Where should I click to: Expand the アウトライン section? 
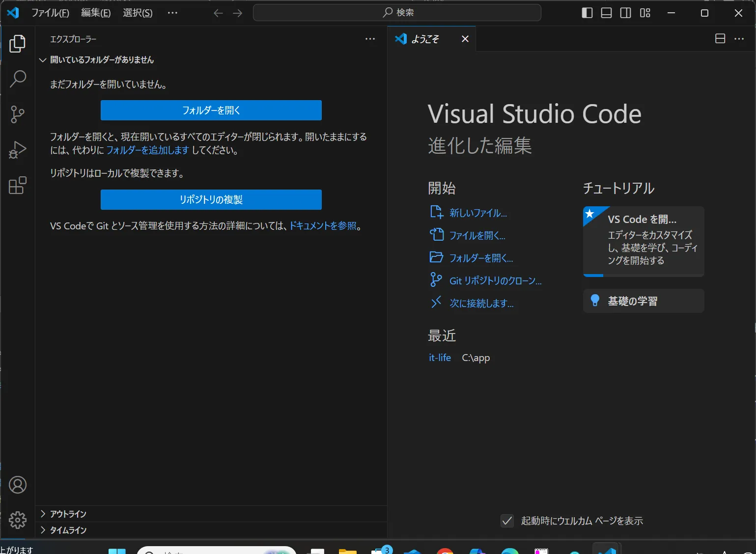(x=211, y=514)
